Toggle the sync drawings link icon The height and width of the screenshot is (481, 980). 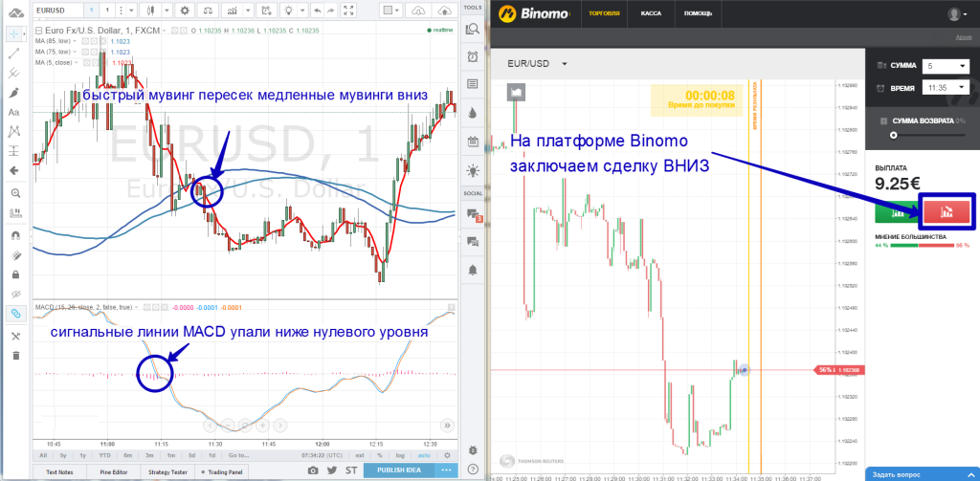click(15, 314)
